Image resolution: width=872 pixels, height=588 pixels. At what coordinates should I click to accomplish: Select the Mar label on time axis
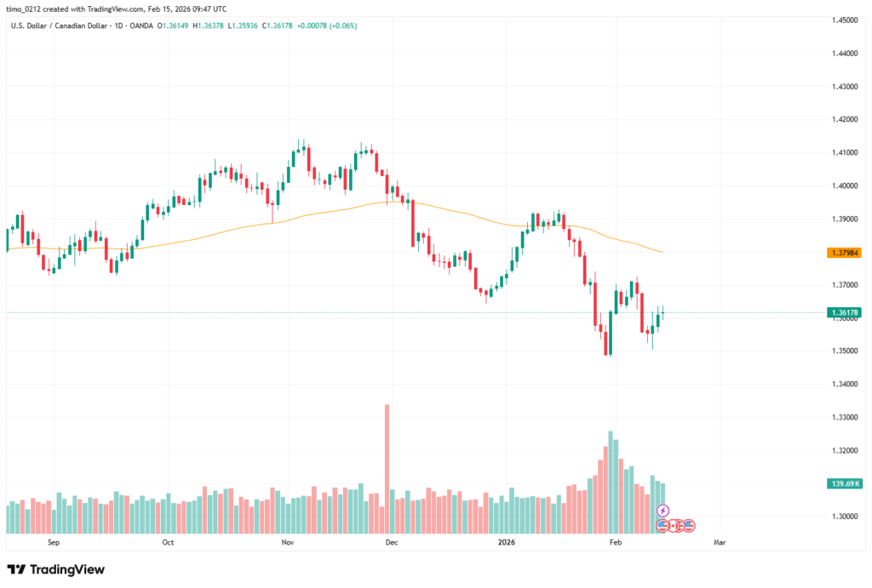pyautogui.click(x=720, y=541)
